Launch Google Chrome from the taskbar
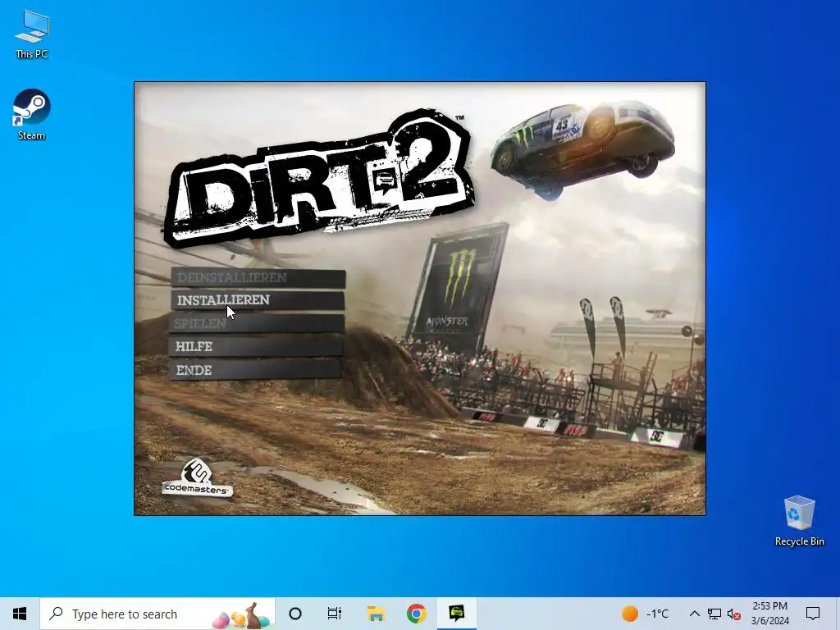The image size is (840, 630). point(416,614)
